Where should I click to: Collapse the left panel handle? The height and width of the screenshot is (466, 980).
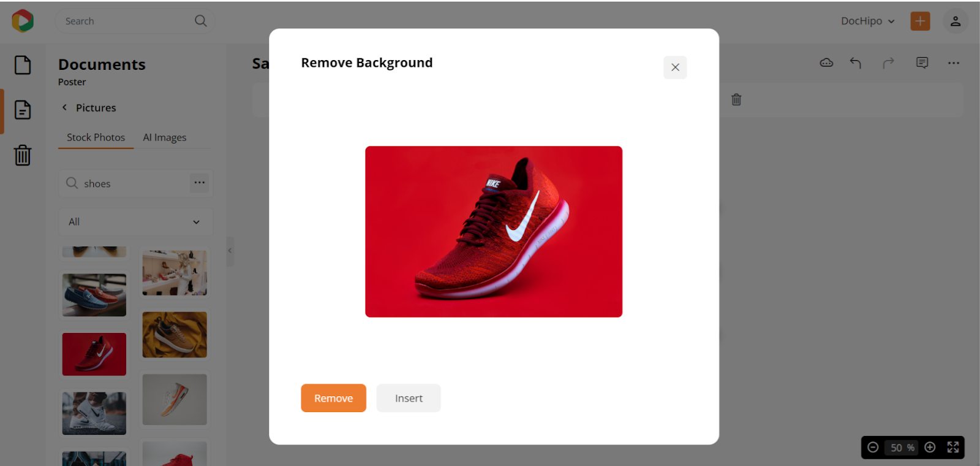point(230,251)
